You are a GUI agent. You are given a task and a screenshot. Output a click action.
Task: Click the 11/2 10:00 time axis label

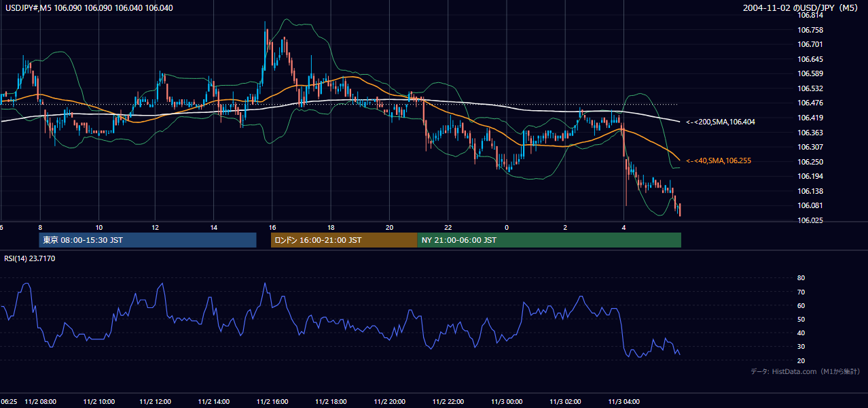98,401
